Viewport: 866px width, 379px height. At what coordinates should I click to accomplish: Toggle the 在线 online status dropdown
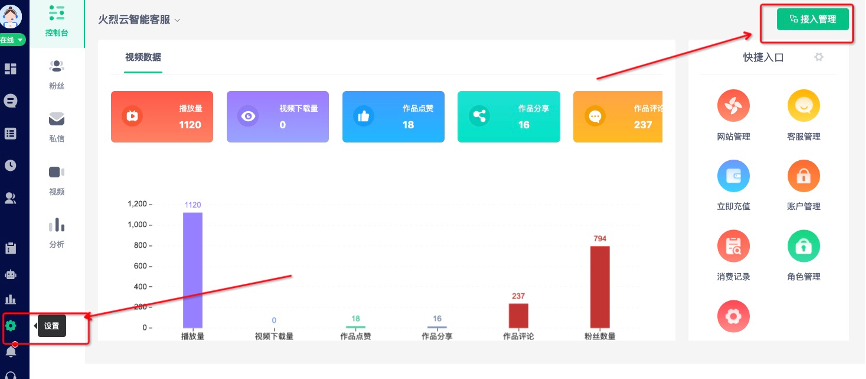(12, 40)
